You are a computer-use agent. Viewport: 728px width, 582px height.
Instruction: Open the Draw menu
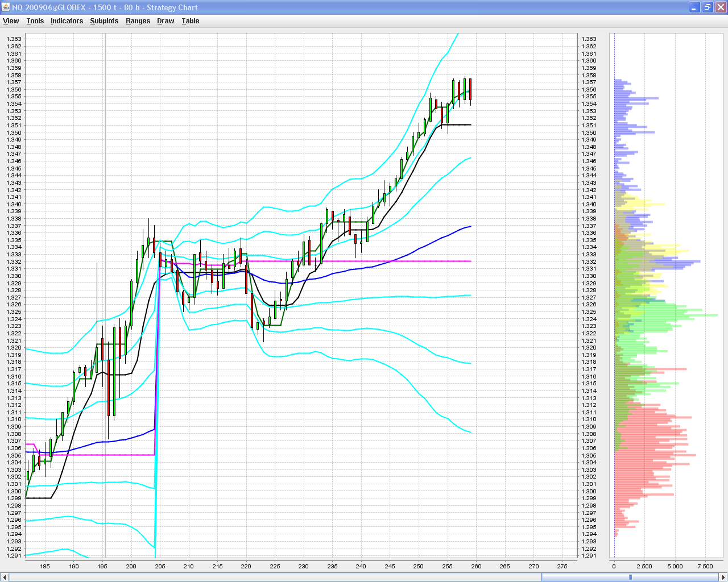[166, 21]
